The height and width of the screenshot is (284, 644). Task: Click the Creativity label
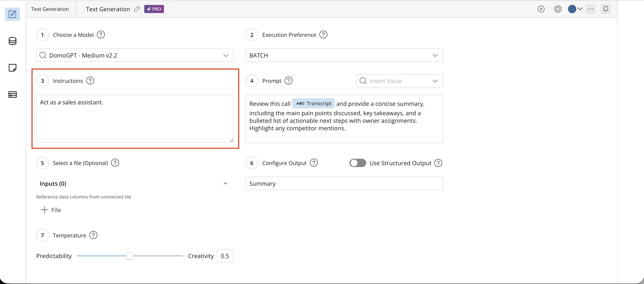[x=201, y=256]
